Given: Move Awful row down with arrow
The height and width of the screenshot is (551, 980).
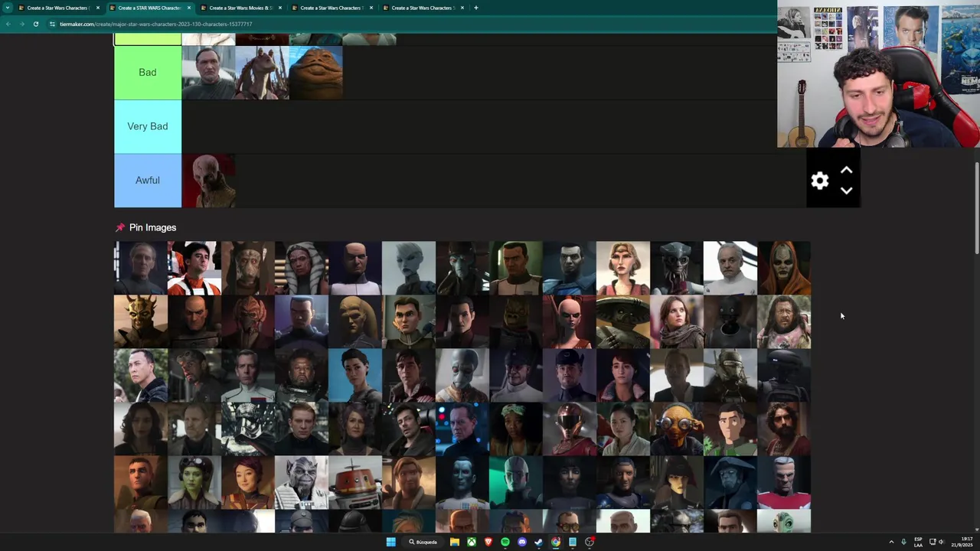Looking at the screenshot, I should tap(846, 191).
